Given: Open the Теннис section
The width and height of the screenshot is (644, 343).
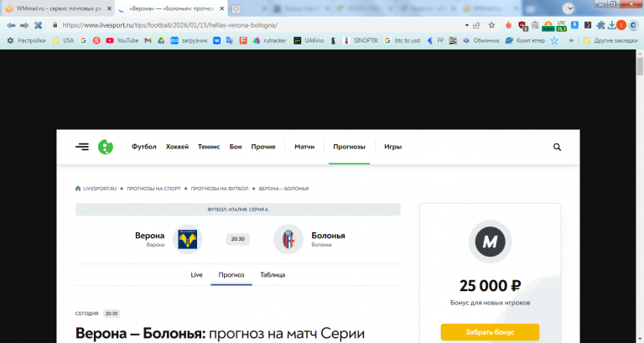Looking at the screenshot, I should (x=209, y=147).
